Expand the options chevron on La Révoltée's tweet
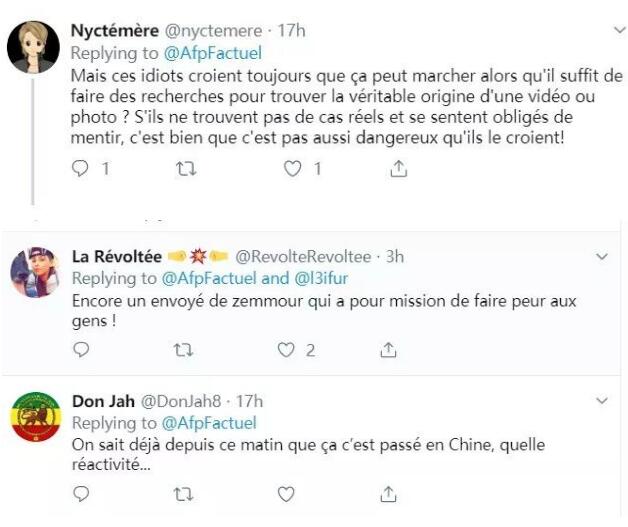Screen dimensions: 628x527 [602, 257]
